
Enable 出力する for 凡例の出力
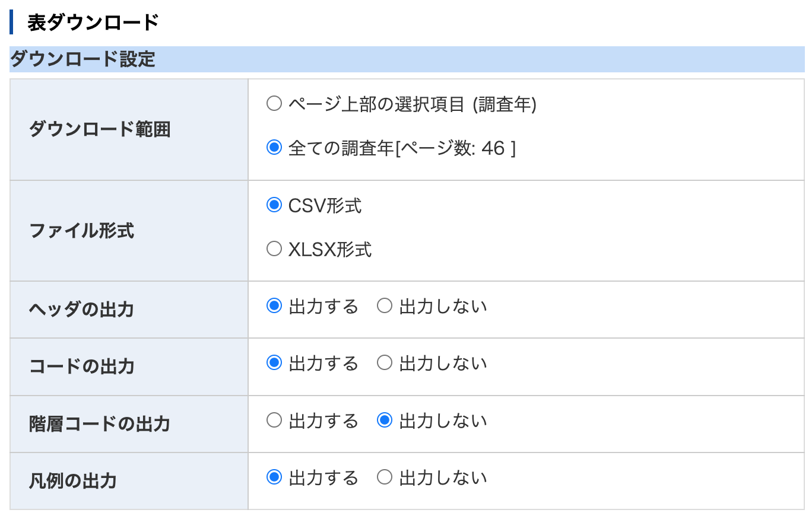tap(274, 477)
